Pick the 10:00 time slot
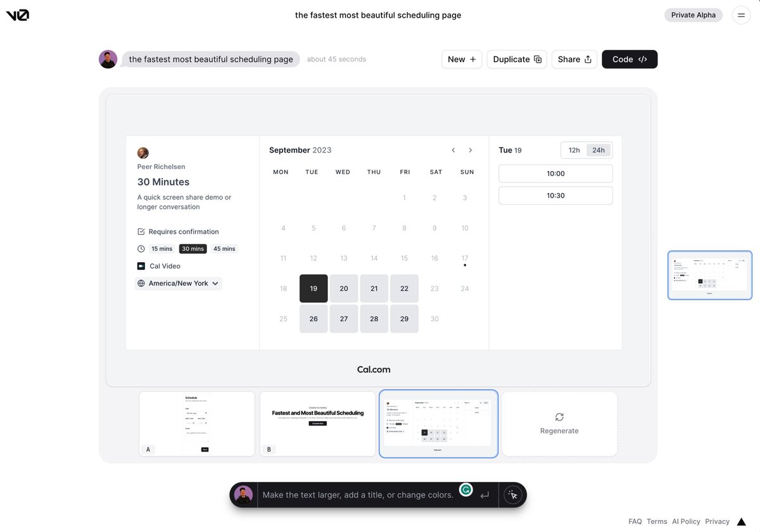Viewport: 760px width, 532px height. tap(555, 174)
